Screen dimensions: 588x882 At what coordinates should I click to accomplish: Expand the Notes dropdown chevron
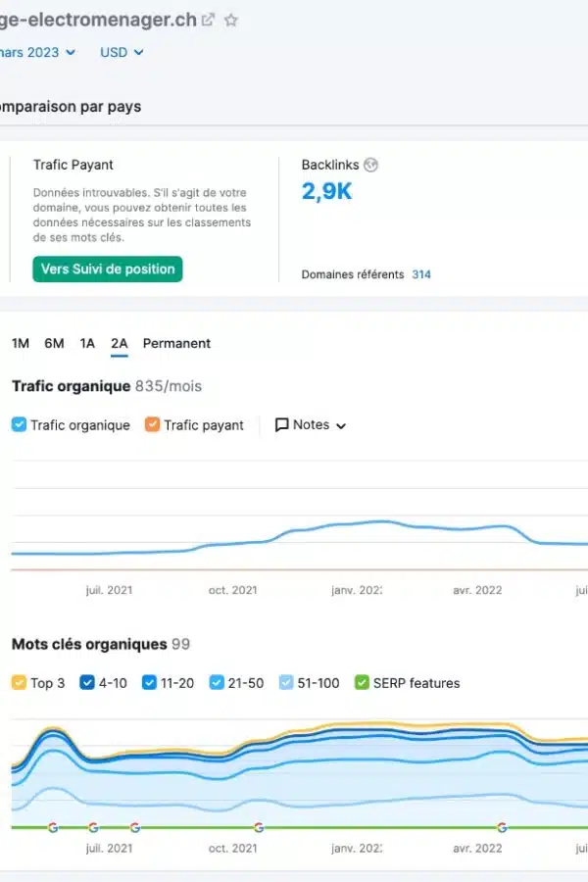341,426
